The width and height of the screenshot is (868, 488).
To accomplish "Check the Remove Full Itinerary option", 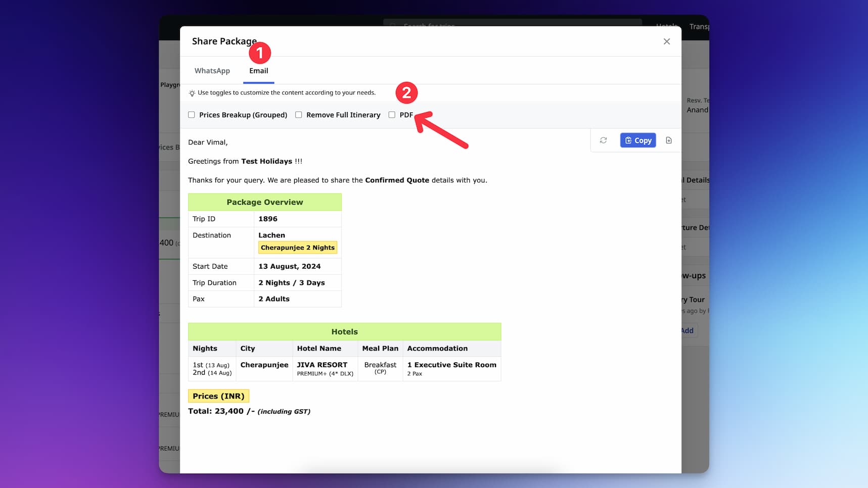I will pos(298,115).
